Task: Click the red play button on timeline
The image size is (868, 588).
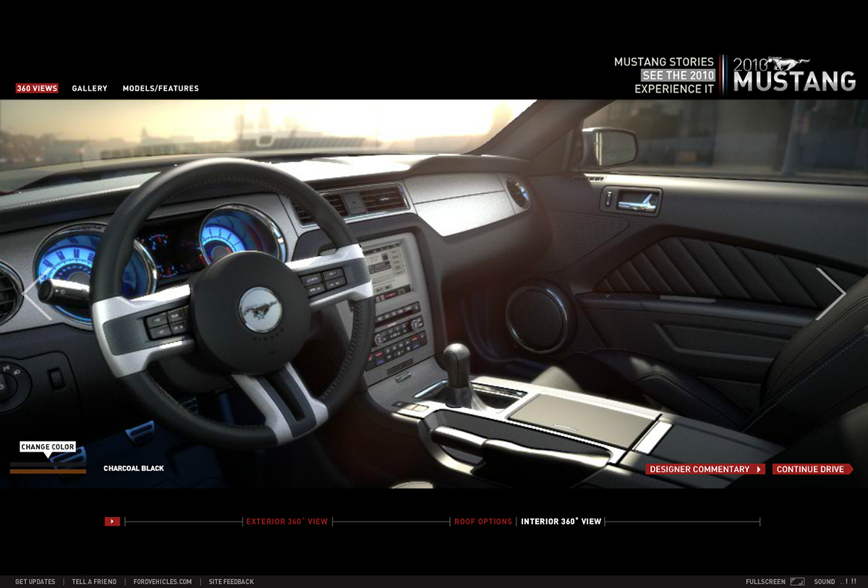Action: (112, 521)
